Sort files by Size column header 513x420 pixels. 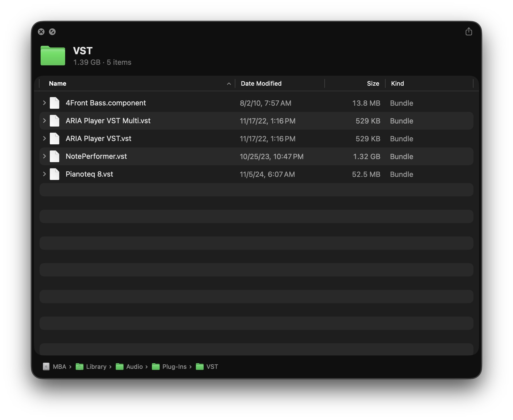pos(373,84)
